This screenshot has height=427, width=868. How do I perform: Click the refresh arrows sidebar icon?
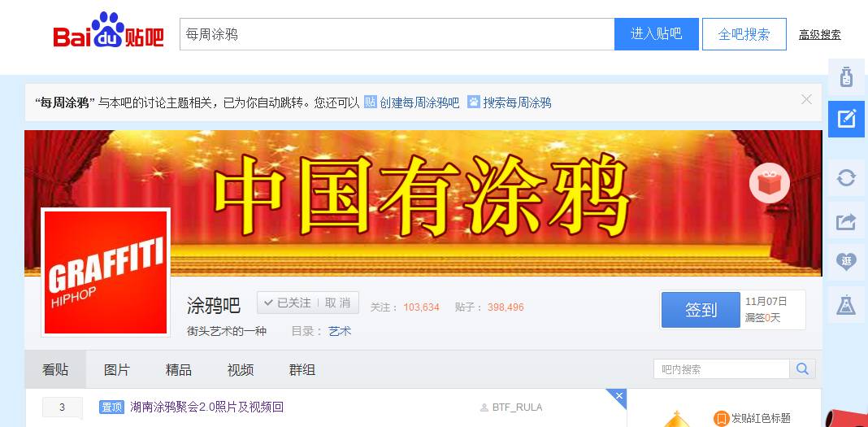click(x=846, y=178)
